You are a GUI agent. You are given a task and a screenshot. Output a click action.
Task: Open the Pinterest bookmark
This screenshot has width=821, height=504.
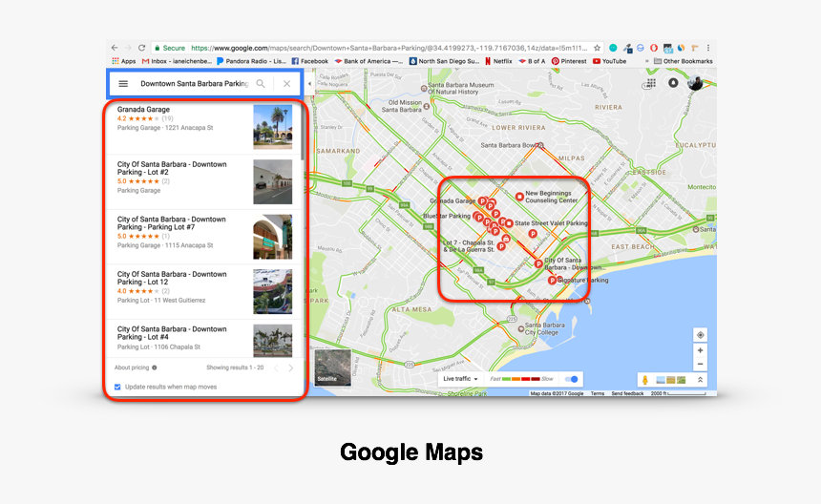[x=569, y=61]
